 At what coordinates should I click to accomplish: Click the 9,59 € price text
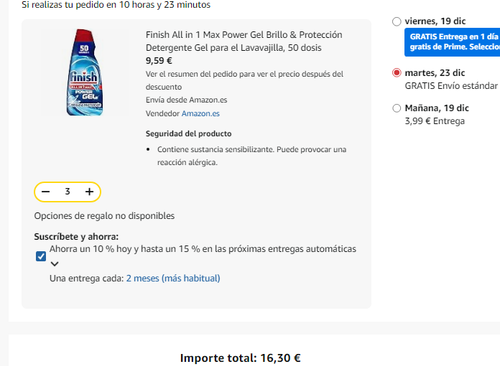click(x=159, y=61)
